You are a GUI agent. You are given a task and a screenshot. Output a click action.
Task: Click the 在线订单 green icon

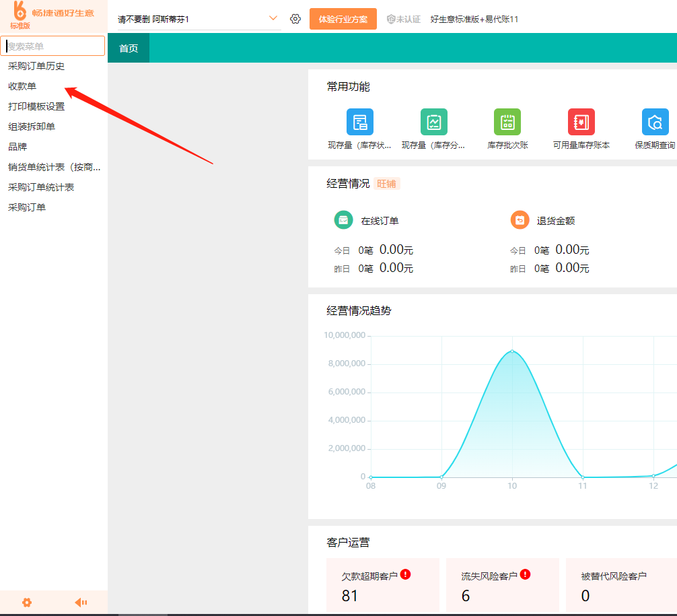(x=343, y=220)
